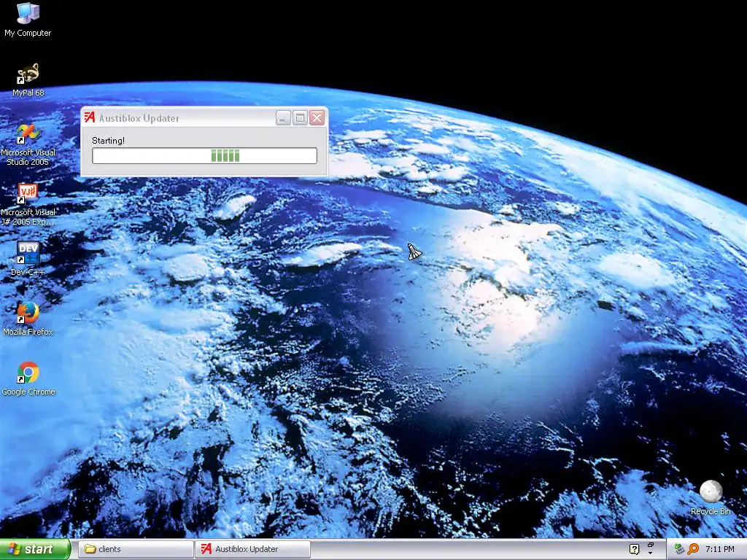Image resolution: width=747 pixels, height=560 pixels.
Task: Select the Microsoft Visual J# 2005 Express shortcut
Action: coord(28,204)
